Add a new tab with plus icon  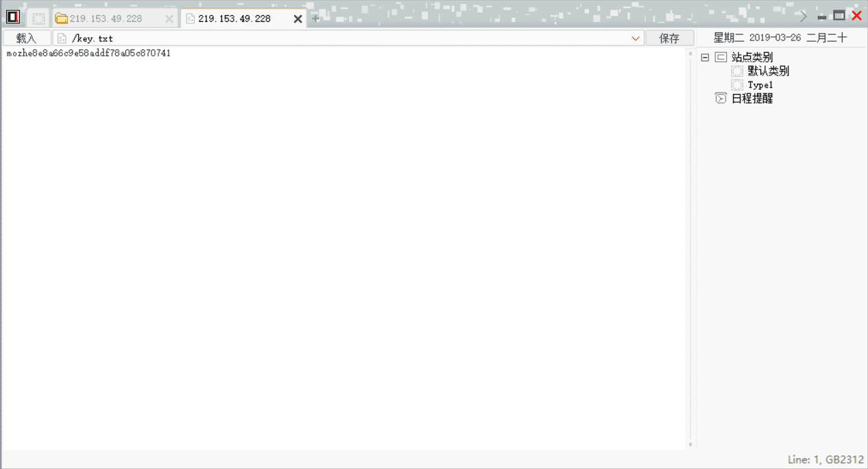coord(315,19)
